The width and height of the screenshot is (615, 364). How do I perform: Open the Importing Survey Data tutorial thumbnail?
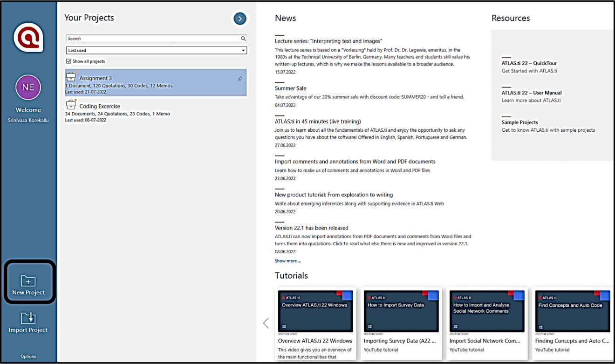click(401, 311)
